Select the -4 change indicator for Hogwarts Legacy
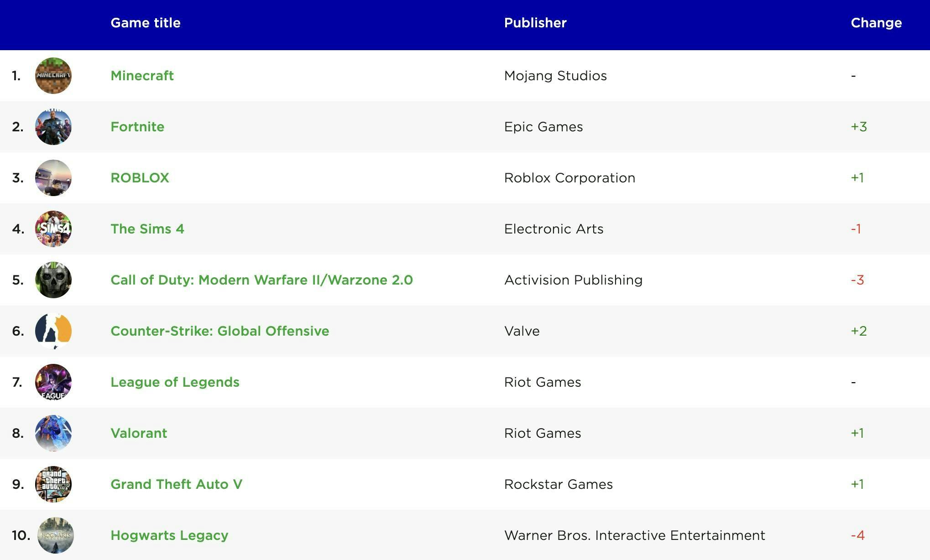The image size is (930, 560). 858,535
